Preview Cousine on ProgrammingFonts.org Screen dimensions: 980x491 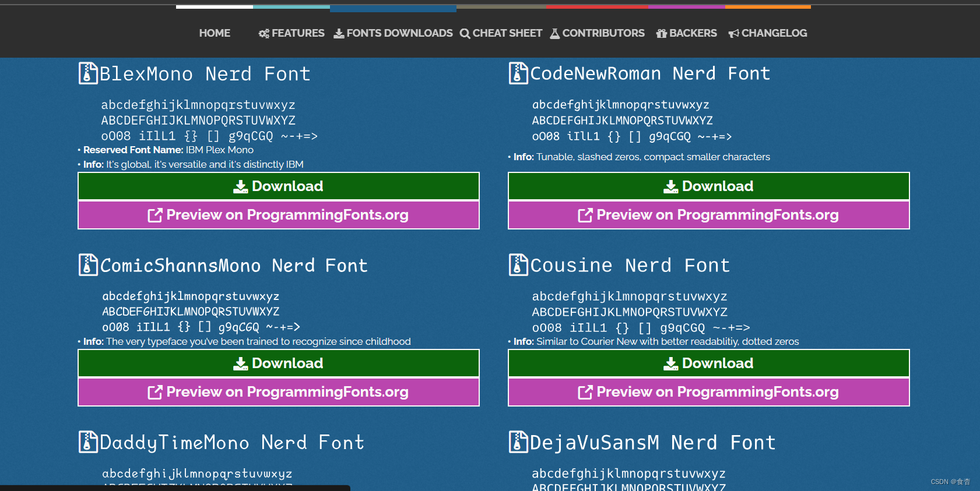coord(709,392)
